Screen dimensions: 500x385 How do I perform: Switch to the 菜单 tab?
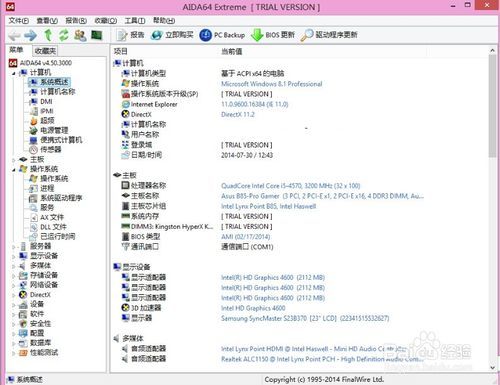point(16,50)
